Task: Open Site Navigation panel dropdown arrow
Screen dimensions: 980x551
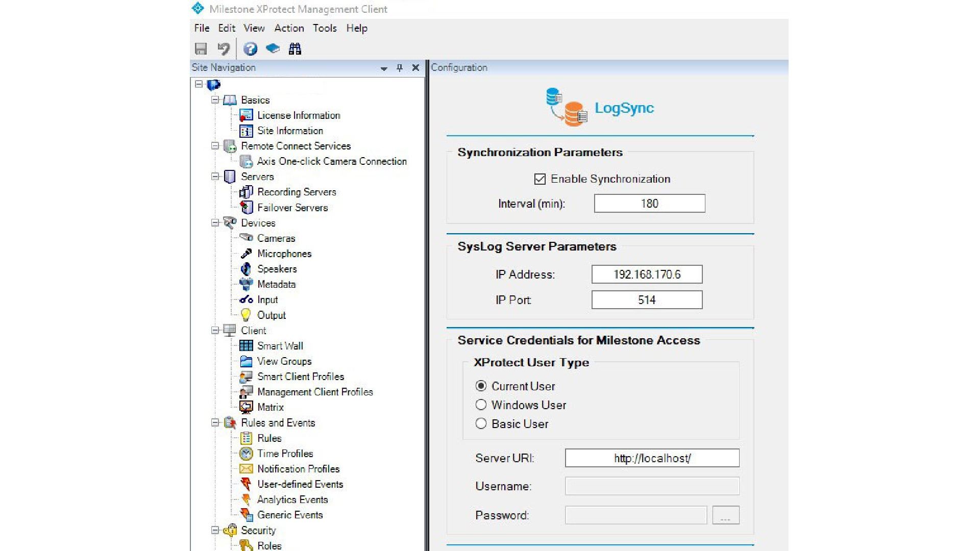Action: point(384,68)
